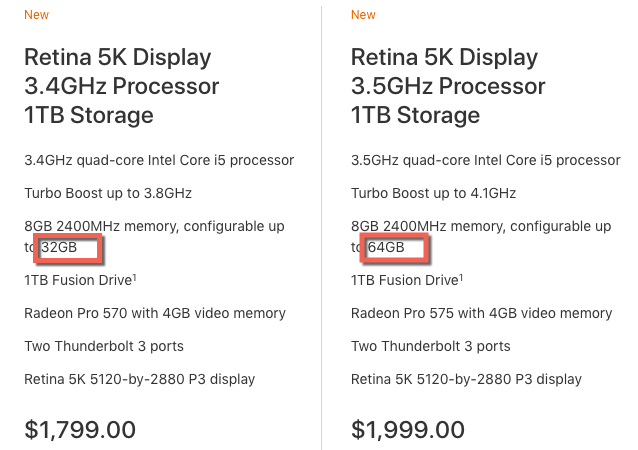Click the 3.5GHz quad-core Intel Core i5 line
This screenshot has height=450, width=638.
pyautogui.click(x=486, y=160)
